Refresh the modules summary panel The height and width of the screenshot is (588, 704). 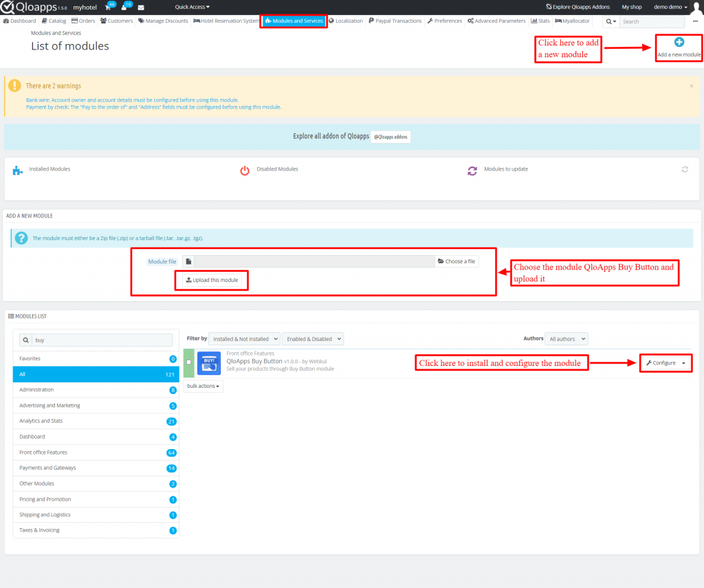pos(685,169)
